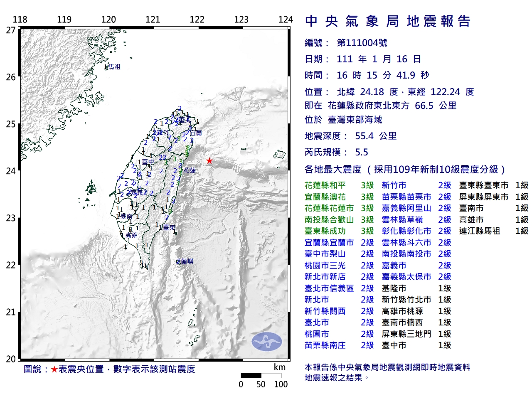532x399 pixels.
Task: Click the black-and-white km scale bar
Action: [x=261, y=375]
